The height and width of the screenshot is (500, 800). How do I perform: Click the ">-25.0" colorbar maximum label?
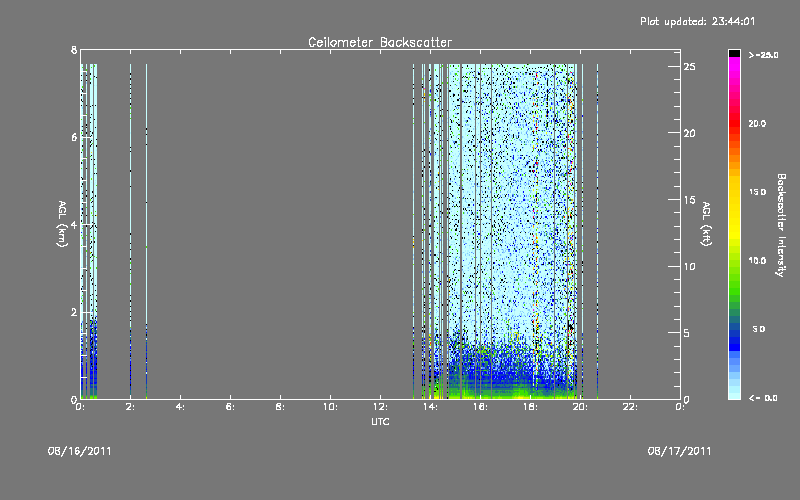tap(763, 55)
